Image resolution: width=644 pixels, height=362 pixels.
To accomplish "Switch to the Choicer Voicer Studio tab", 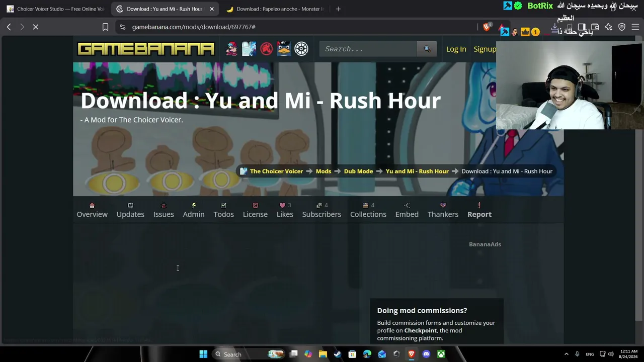I will (x=55, y=9).
